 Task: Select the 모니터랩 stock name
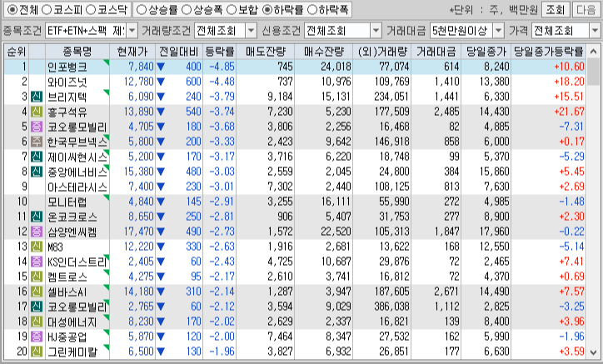67,202
